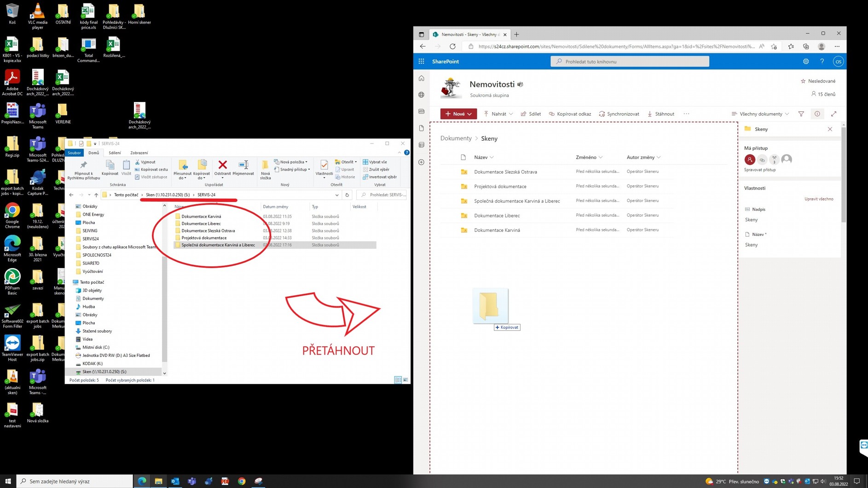Click Zrušit výběr in Explorer ribbon
Image resolution: width=868 pixels, height=488 pixels.
[x=376, y=169]
